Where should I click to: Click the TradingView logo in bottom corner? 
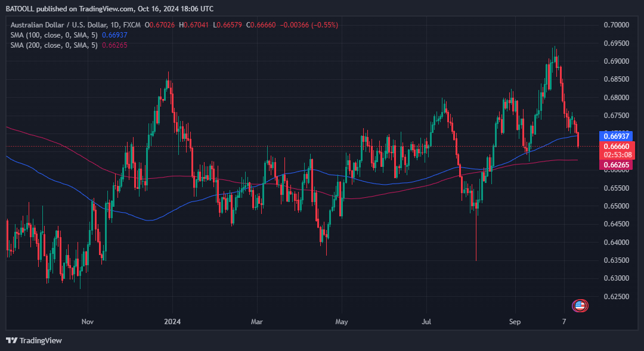coord(34,340)
